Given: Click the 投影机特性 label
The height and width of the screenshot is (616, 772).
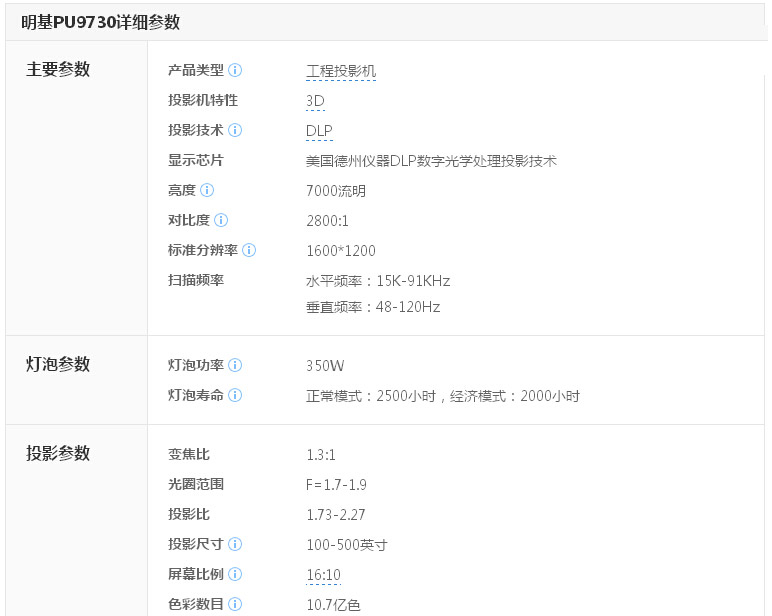Looking at the screenshot, I should (203, 100).
